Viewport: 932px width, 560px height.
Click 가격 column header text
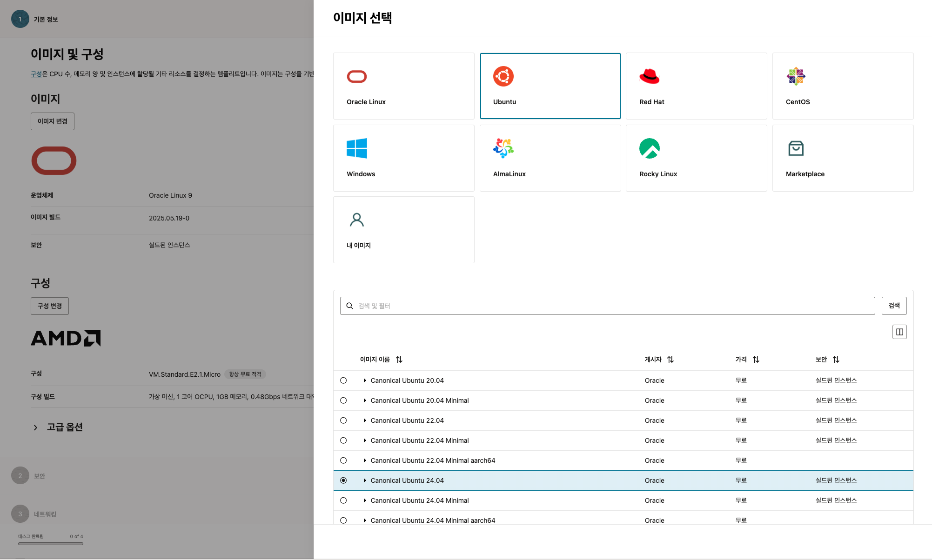tap(741, 360)
